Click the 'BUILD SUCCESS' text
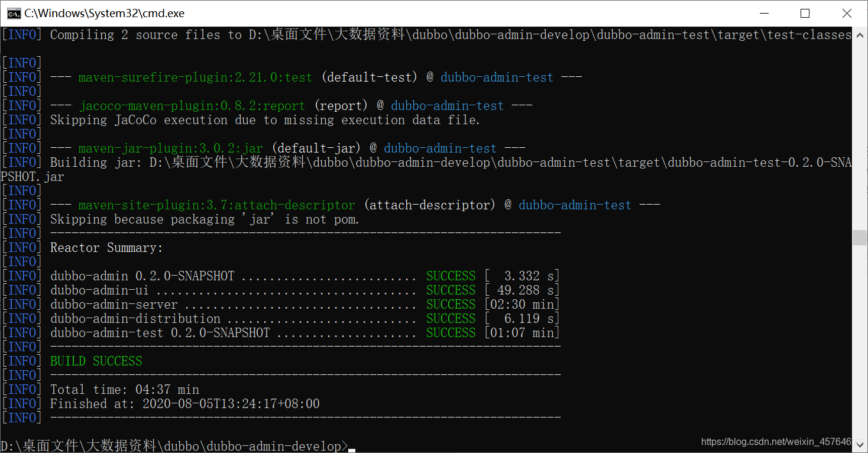This screenshot has width=868, height=453. pyautogui.click(x=96, y=361)
